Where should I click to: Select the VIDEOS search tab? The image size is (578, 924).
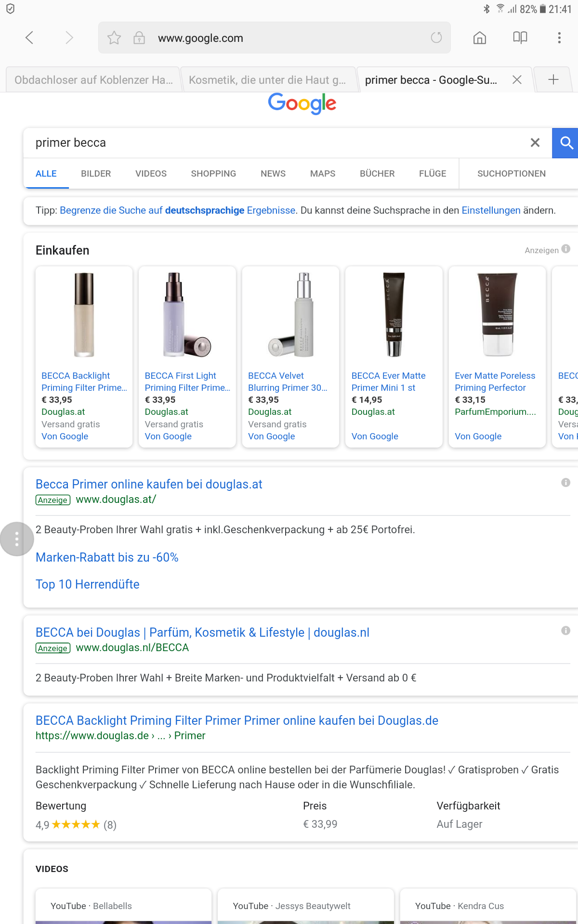click(x=151, y=174)
